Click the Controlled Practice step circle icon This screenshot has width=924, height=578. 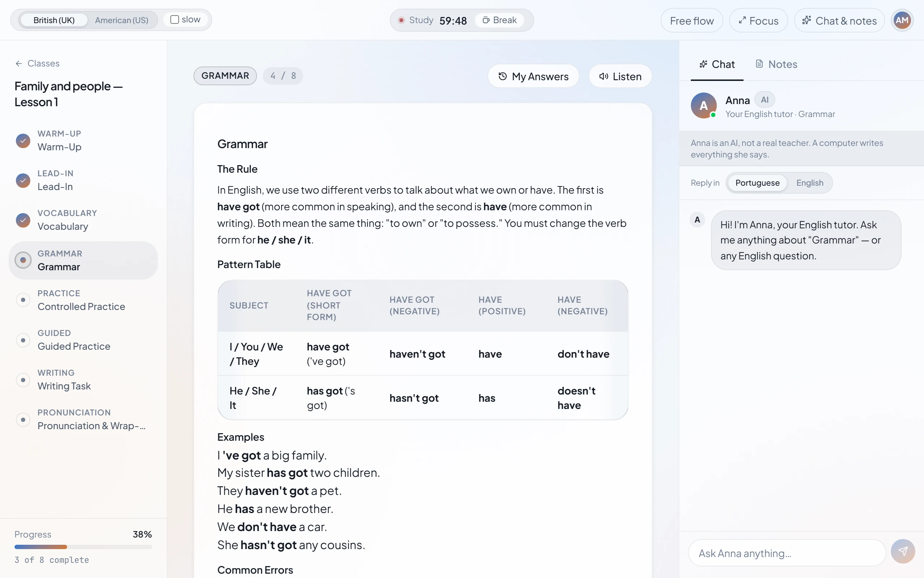tap(23, 300)
